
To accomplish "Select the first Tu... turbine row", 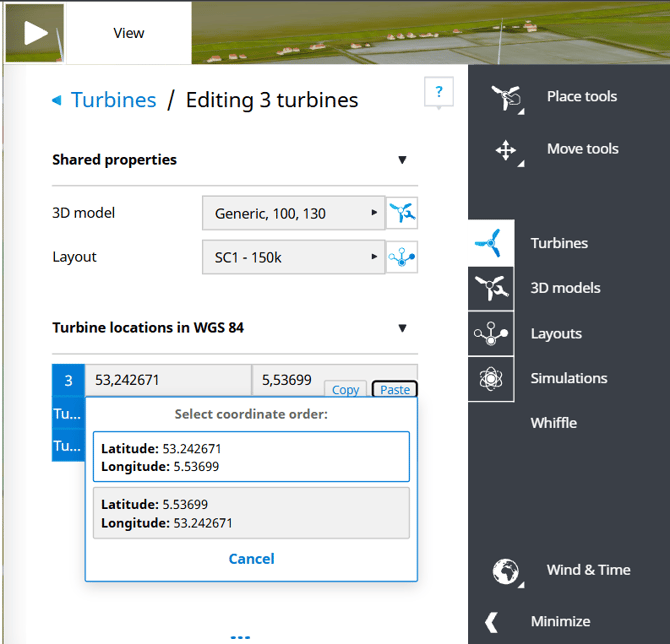I will 68,414.
